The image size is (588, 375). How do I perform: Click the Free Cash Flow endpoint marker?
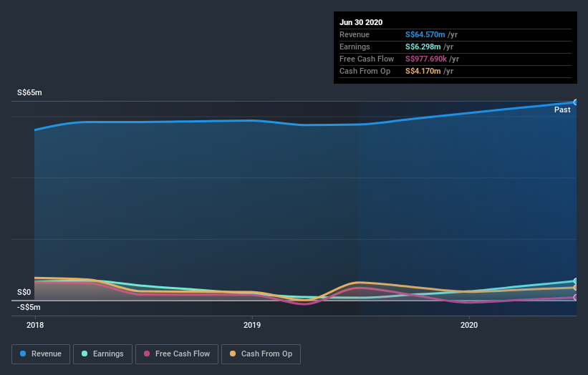pos(576,298)
